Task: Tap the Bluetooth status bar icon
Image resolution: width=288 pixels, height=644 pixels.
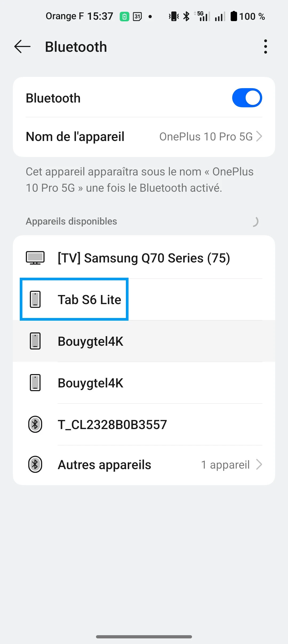Action: point(186,16)
